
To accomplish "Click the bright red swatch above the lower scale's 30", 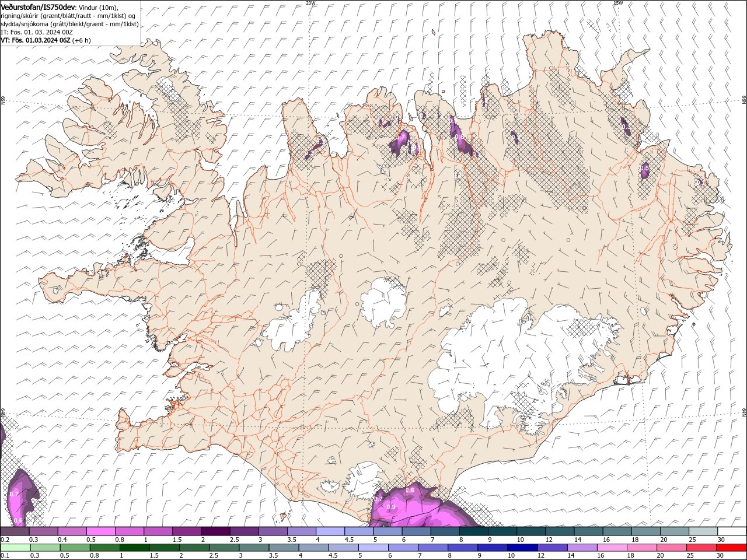I will pyautogui.click(x=731, y=548).
